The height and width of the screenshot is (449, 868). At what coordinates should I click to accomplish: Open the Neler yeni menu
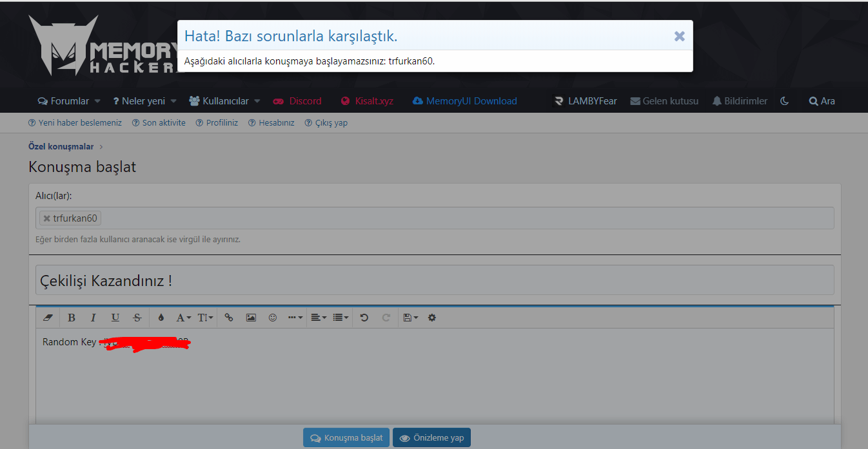click(139, 101)
